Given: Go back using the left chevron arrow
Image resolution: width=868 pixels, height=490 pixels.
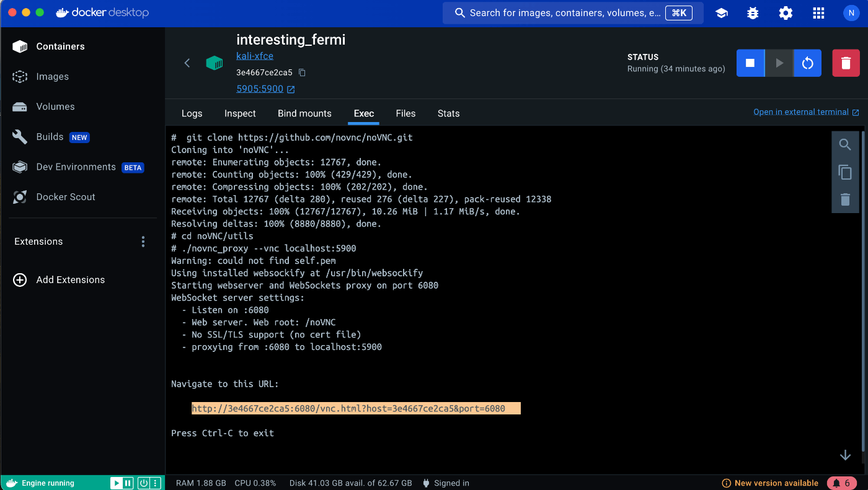Looking at the screenshot, I should pyautogui.click(x=187, y=63).
